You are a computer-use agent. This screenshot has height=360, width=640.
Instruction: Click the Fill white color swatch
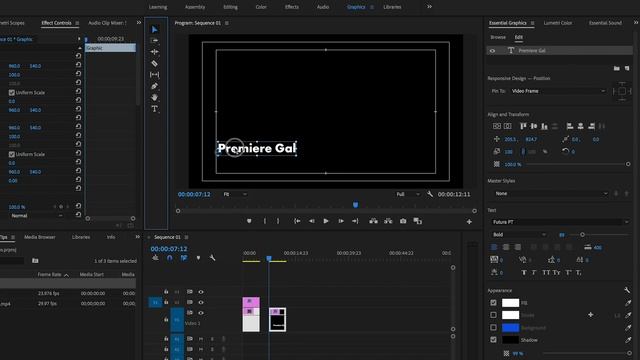tap(510, 303)
